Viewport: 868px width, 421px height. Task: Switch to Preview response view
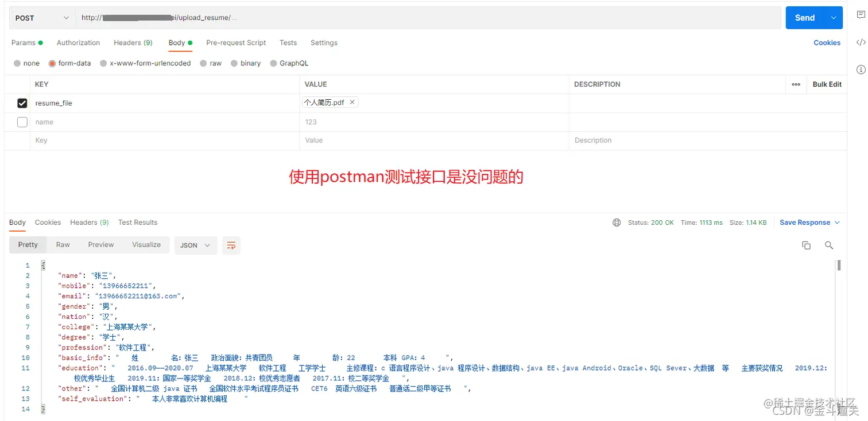pyautogui.click(x=101, y=245)
